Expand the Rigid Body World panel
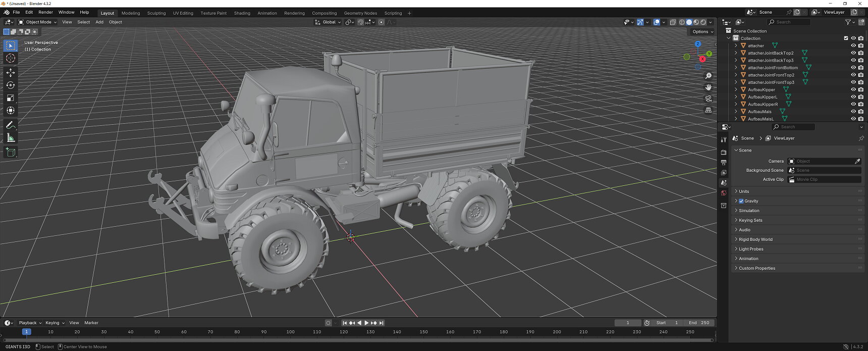Image resolution: width=868 pixels, height=351 pixels. (755, 239)
